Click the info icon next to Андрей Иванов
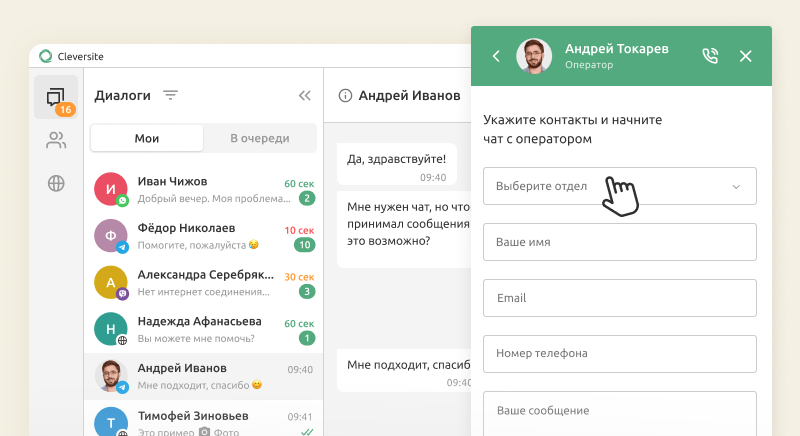This screenshot has width=800, height=436. [346, 96]
